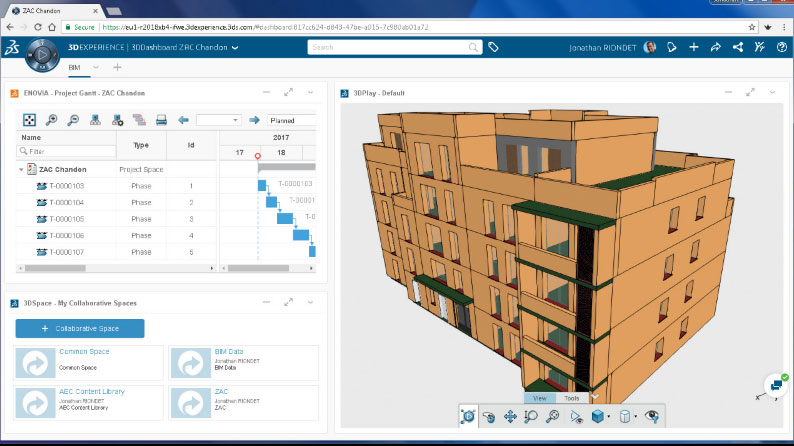The width and height of the screenshot is (794, 446).
Task: Click Jonathan RIONDET profile avatar
Action: click(x=650, y=48)
